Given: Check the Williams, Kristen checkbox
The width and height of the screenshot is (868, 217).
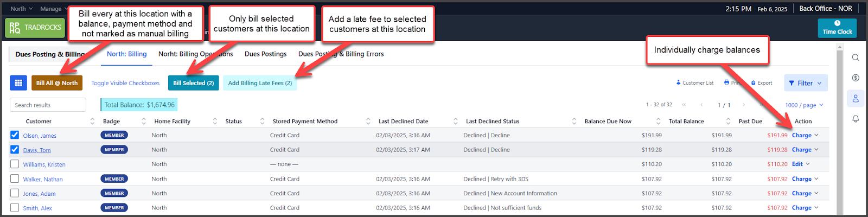Looking at the screenshot, I should coord(15,164).
